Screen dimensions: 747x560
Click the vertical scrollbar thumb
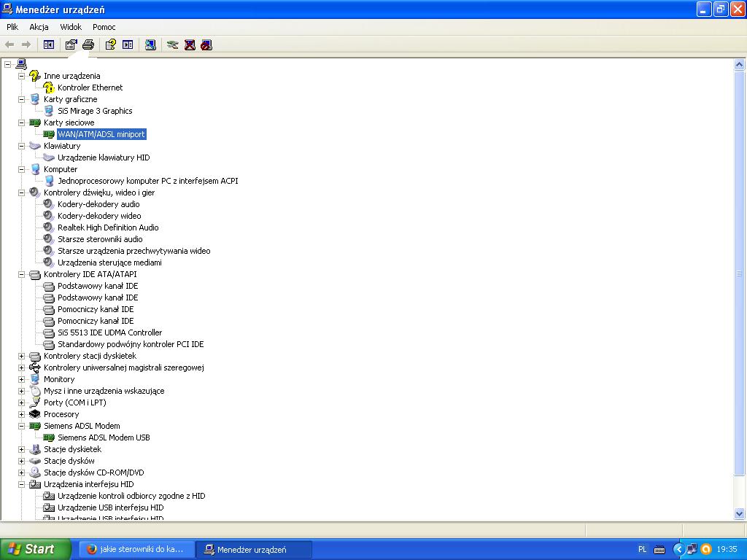(x=740, y=273)
